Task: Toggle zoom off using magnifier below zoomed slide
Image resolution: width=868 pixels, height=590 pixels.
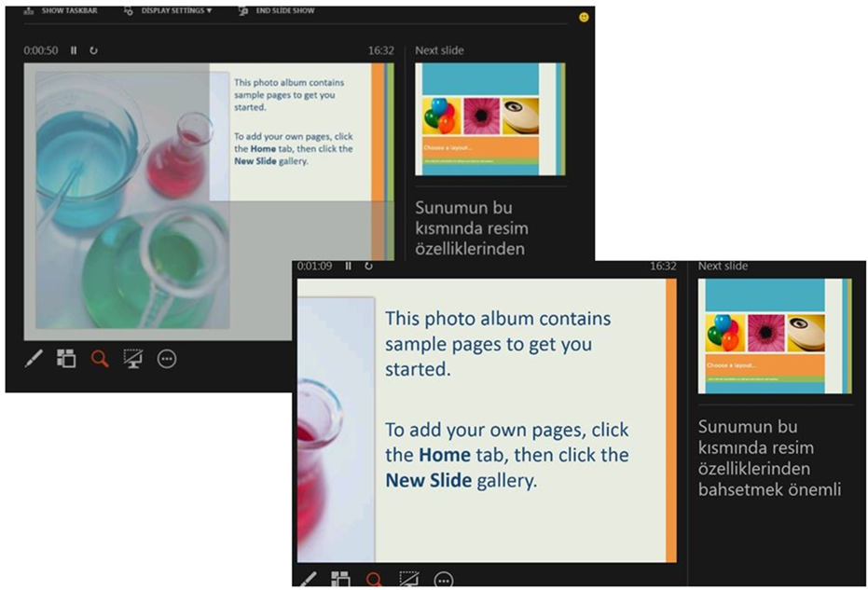Action: pos(375,580)
